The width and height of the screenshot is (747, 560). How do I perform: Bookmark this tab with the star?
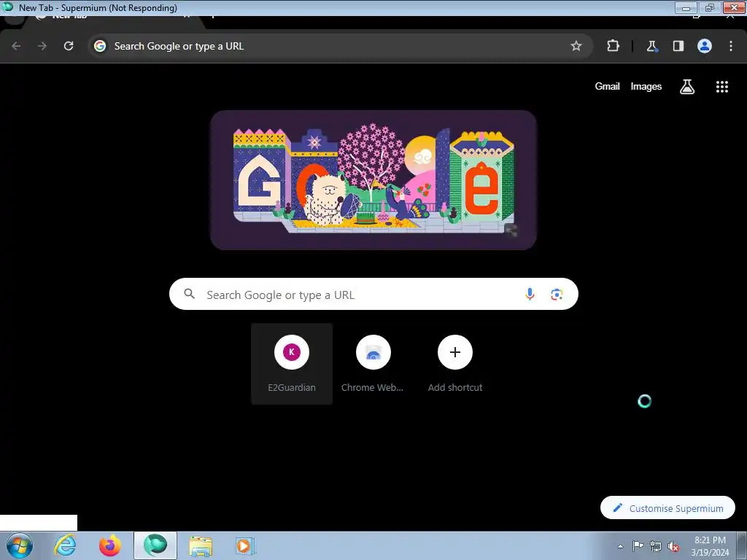coord(576,46)
